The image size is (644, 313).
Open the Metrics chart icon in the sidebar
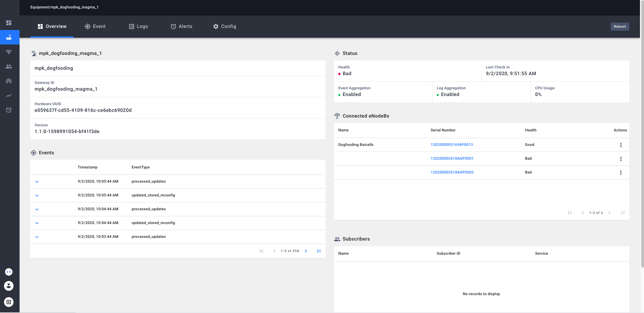click(x=9, y=96)
